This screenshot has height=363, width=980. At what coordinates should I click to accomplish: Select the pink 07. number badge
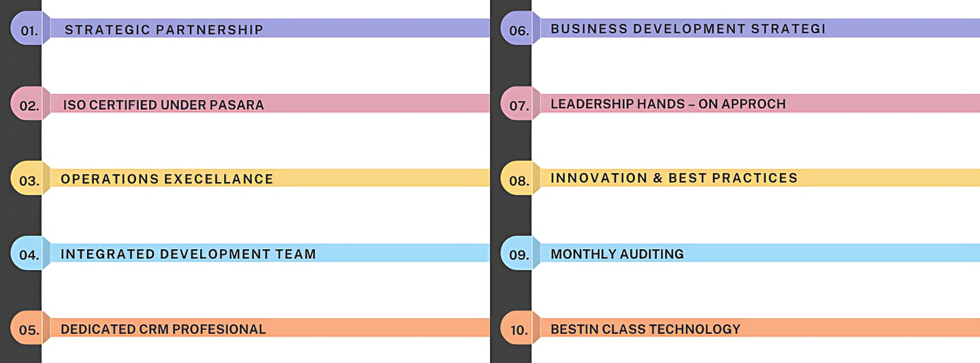[x=519, y=105]
